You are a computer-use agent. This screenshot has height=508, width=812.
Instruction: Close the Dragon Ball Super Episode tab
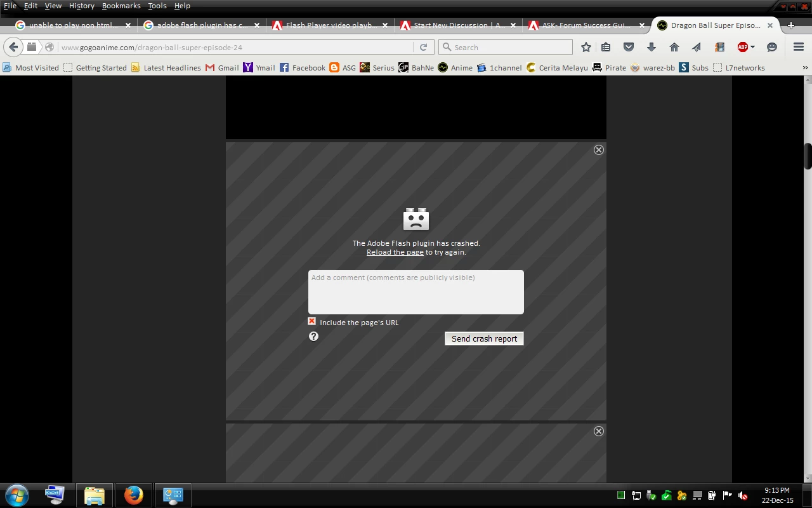pos(770,25)
